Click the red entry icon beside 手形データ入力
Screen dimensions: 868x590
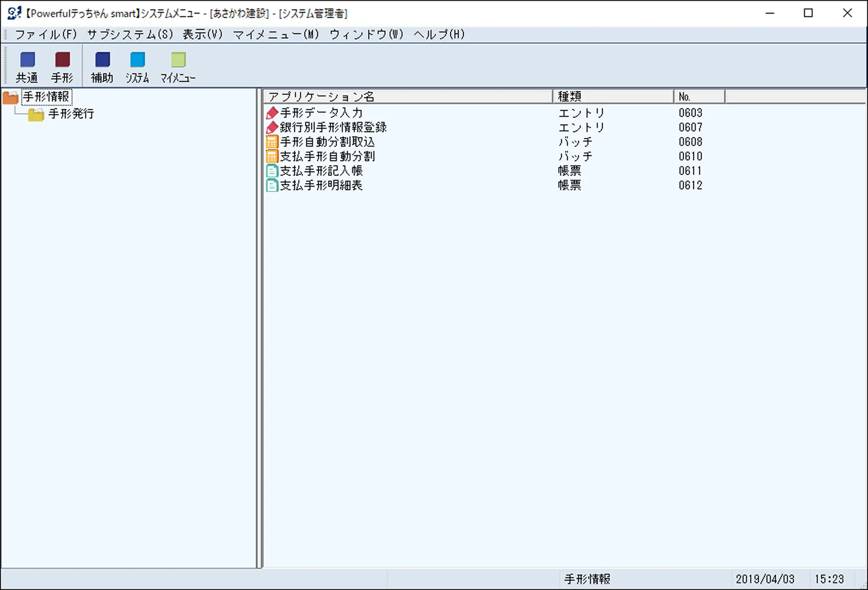(272, 113)
